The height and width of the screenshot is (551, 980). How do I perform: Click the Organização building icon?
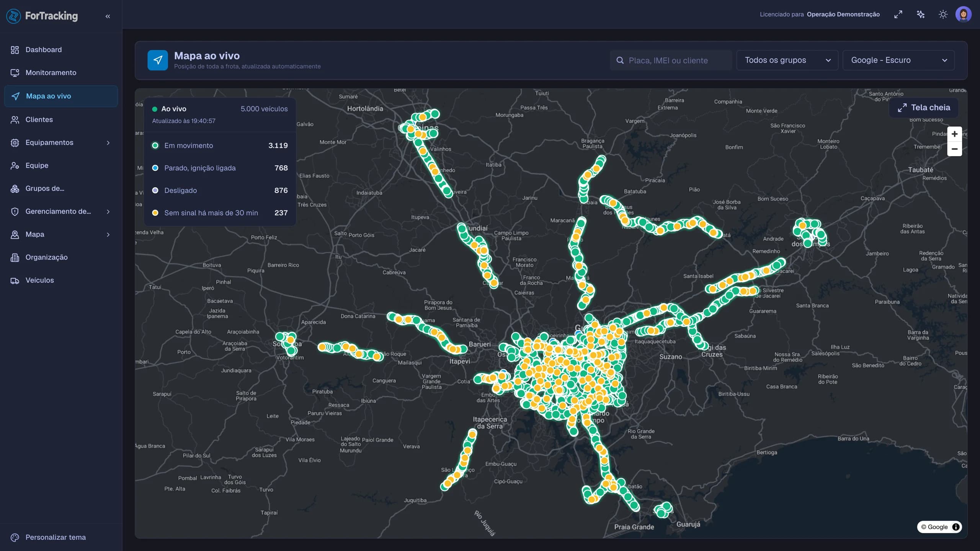(15, 258)
